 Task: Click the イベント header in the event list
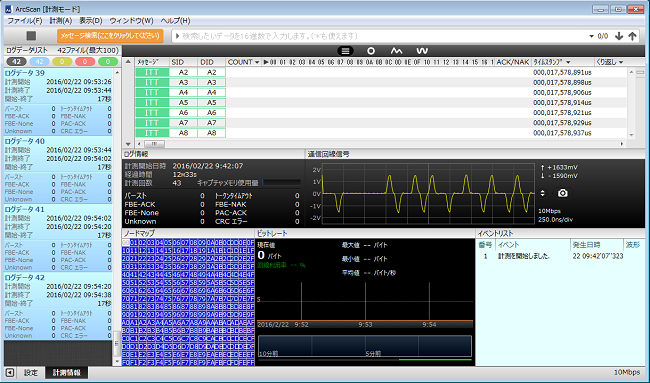(x=532, y=245)
